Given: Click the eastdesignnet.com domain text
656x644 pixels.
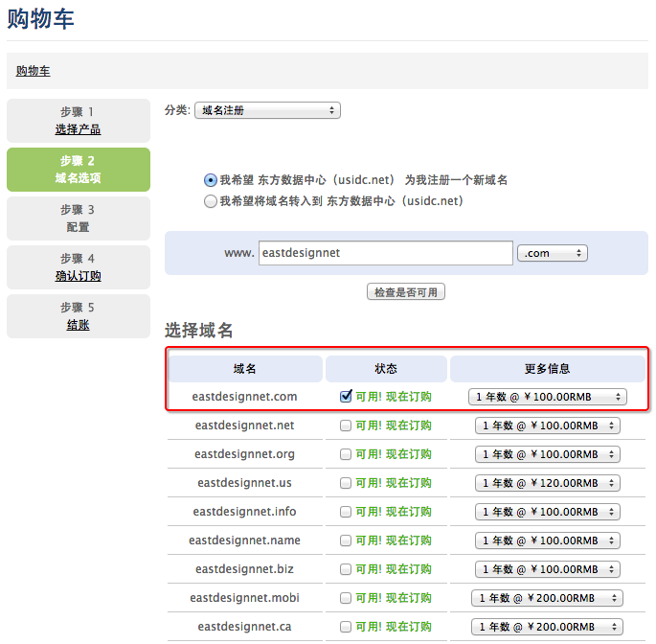Looking at the screenshot, I should pyautogui.click(x=245, y=397).
